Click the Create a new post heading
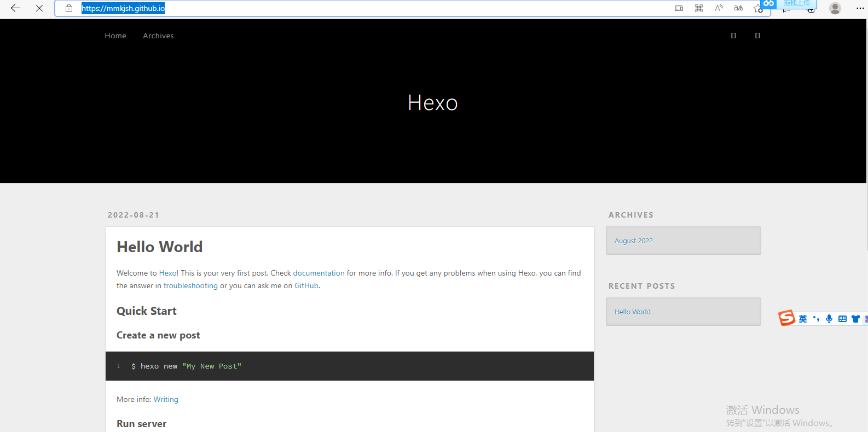The width and height of the screenshot is (868, 432). (x=158, y=335)
